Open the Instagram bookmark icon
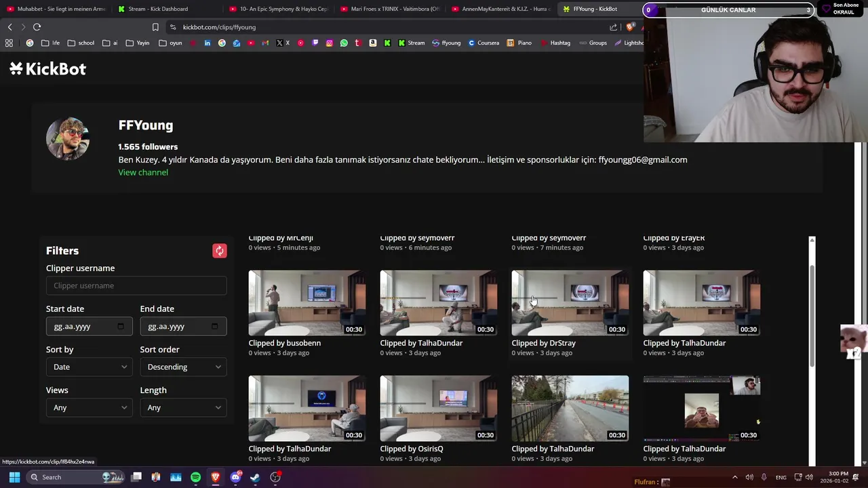The height and width of the screenshot is (488, 868). tap(330, 43)
